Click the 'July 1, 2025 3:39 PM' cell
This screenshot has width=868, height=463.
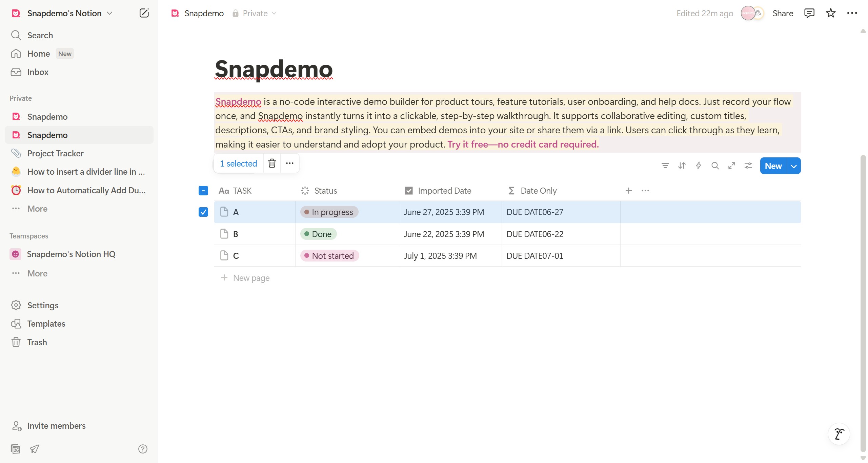pos(450,256)
